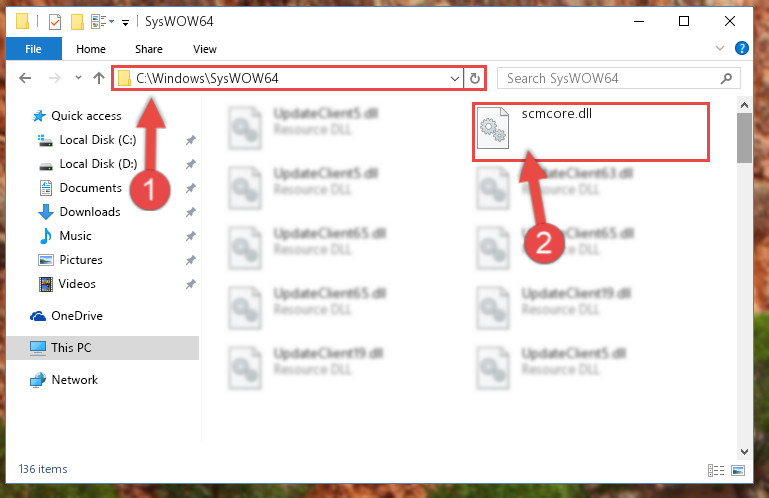Expand the address bar history dropdown

(455, 79)
